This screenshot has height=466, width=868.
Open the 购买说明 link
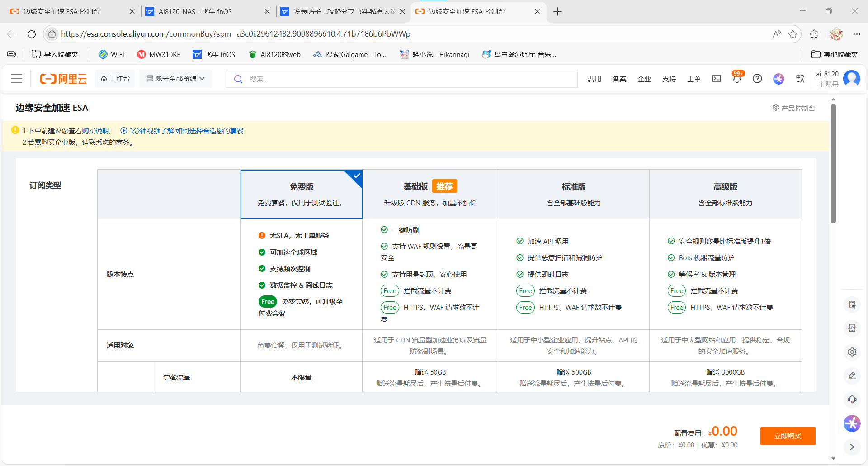pyautogui.click(x=95, y=131)
